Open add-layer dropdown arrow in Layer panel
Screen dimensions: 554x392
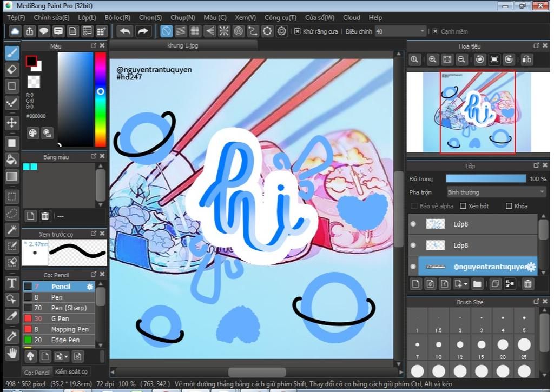tap(466, 284)
